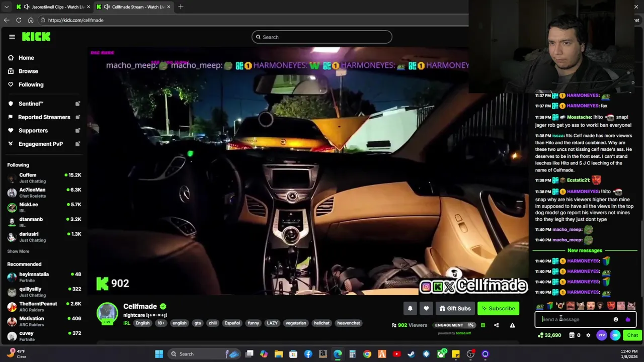Screen dimensions: 644x362
Task: Open the browser tab search dropdown arrow
Action: [6, 7]
